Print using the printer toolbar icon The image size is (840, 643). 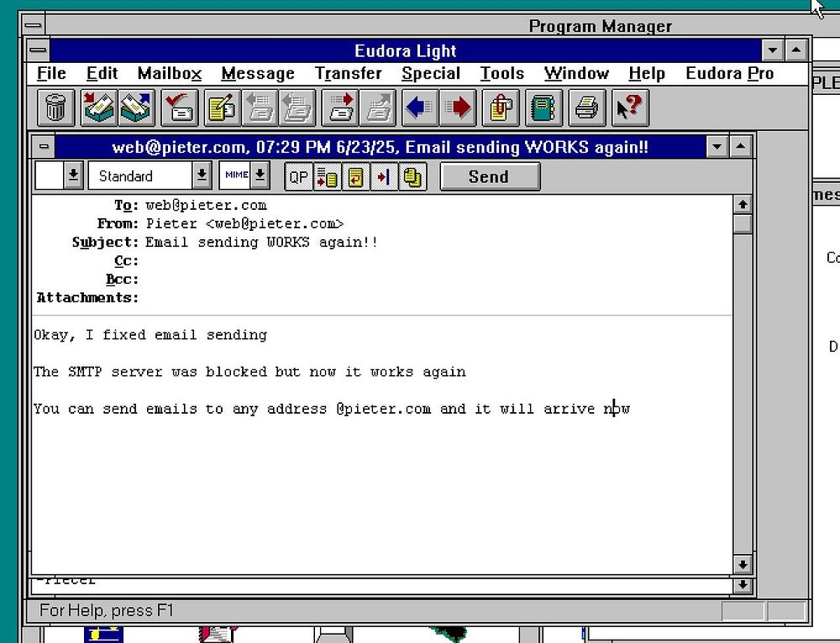586,108
